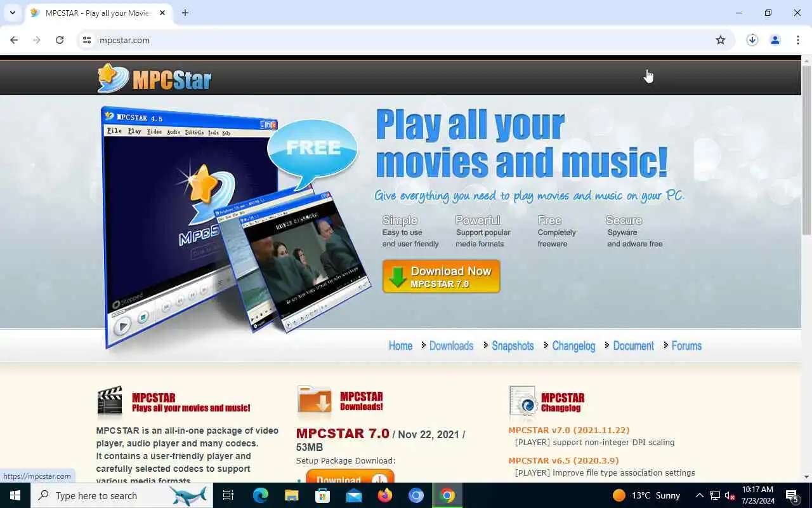Open the Snapshots navigation link
Image resolution: width=812 pixels, height=508 pixels.
(x=513, y=346)
